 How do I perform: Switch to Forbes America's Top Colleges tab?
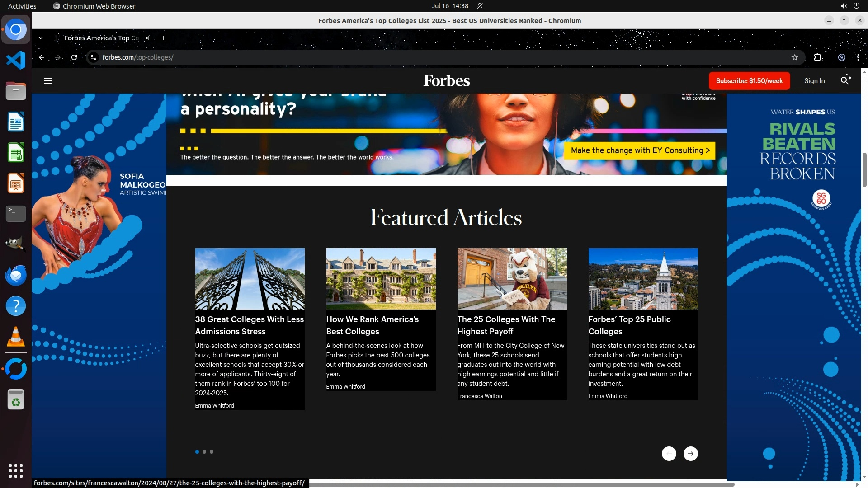tap(101, 38)
